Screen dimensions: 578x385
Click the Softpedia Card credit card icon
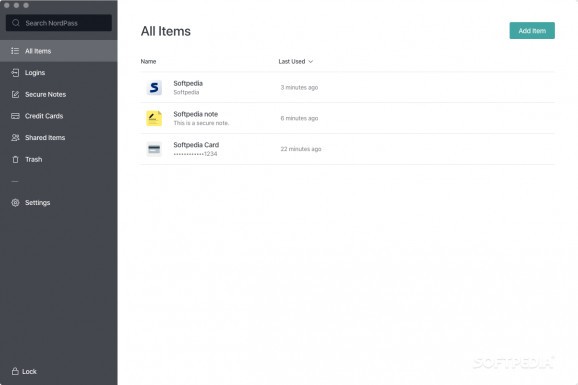154,149
